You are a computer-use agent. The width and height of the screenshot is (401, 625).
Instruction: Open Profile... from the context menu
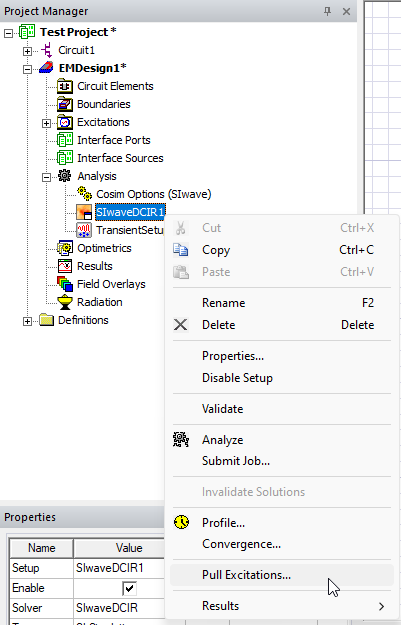coord(282,523)
